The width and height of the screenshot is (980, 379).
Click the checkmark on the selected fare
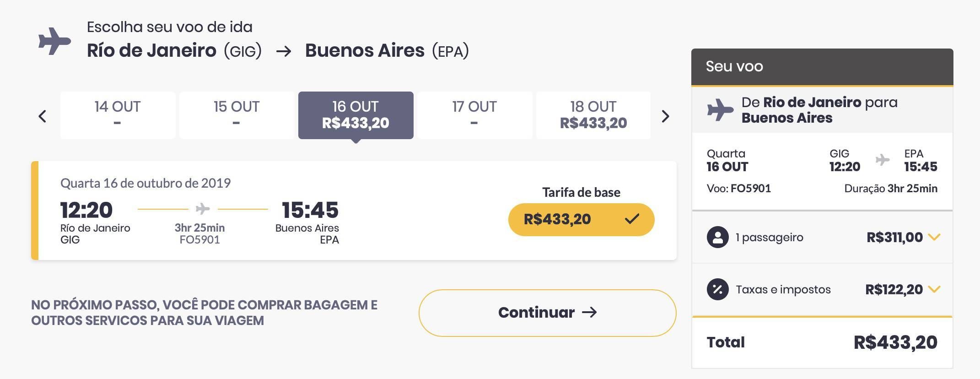point(632,219)
